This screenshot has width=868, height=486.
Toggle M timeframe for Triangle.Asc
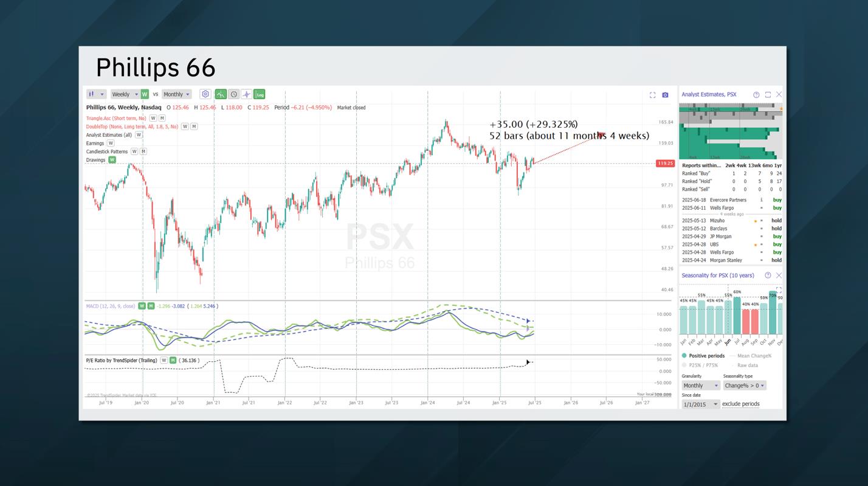[x=162, y=118]
